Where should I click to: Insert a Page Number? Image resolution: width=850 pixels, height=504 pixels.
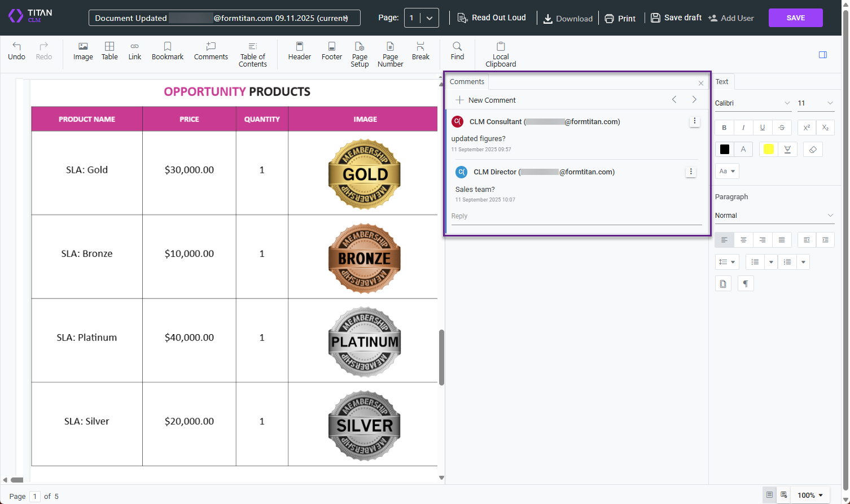coord(390,54)
